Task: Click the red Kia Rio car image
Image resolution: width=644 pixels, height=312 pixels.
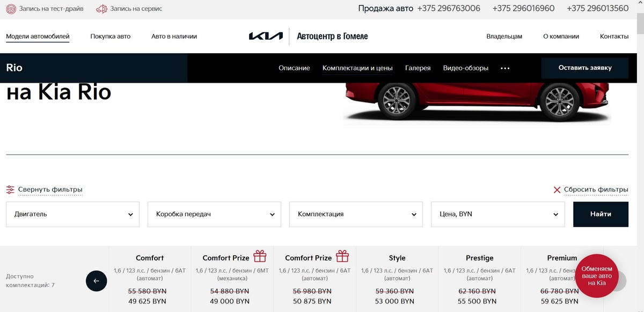Action: click(477, 104)
